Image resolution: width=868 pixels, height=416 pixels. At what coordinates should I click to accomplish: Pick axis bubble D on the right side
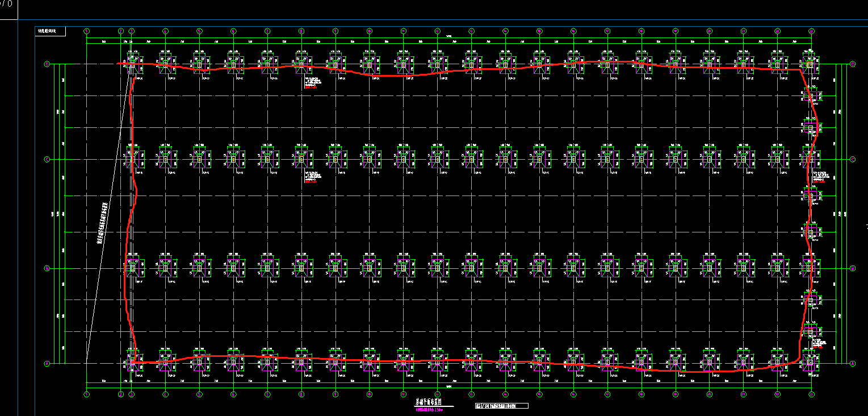tap(853, 64)
